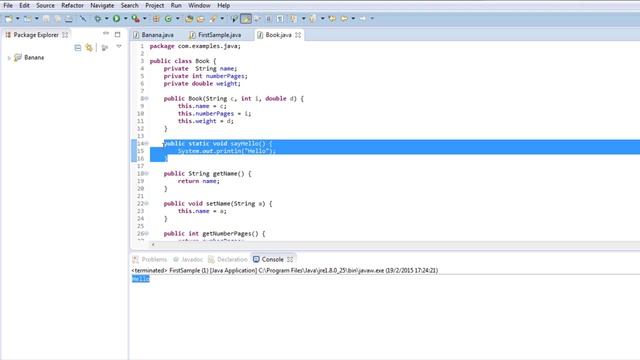Viewport: 640px width, 360px height.
Task: Open the Javadoc view tab
Action: (188, 260)
